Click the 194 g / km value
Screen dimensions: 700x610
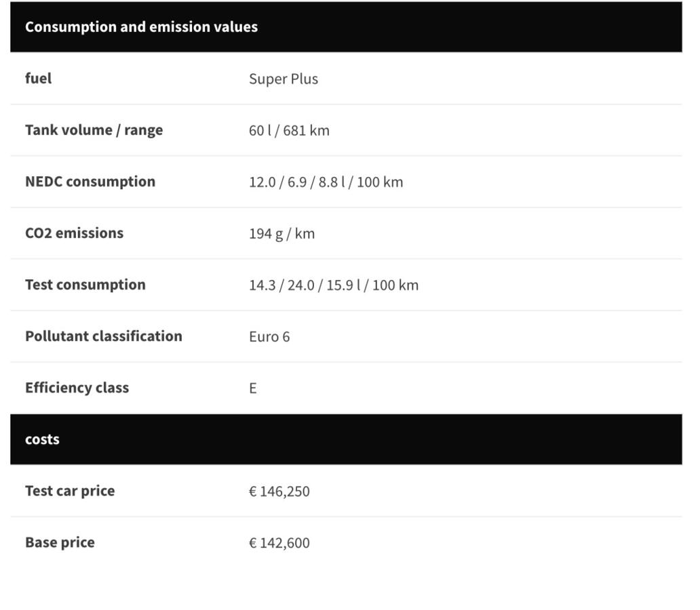coord(281,233)
